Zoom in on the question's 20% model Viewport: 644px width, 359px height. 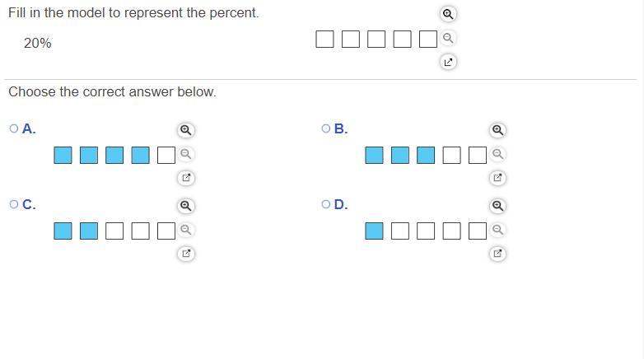point(447,14)
